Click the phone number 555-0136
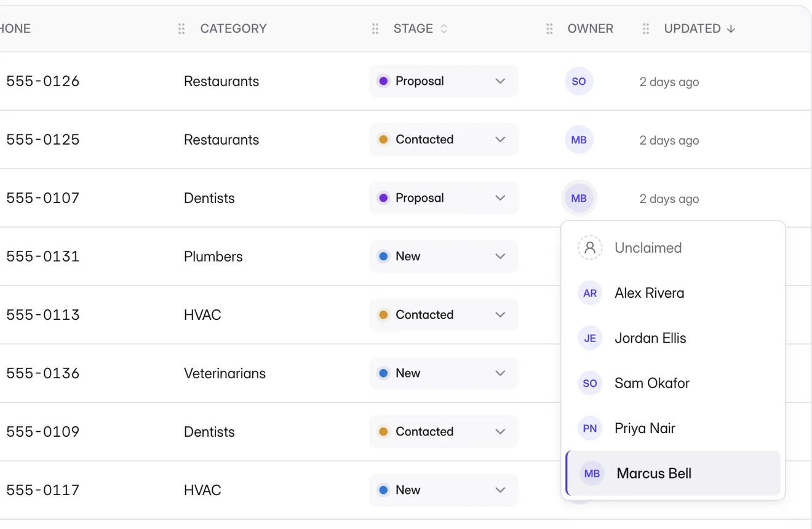The height and width of the screenshot is (529, 812). tap(42, 373)
